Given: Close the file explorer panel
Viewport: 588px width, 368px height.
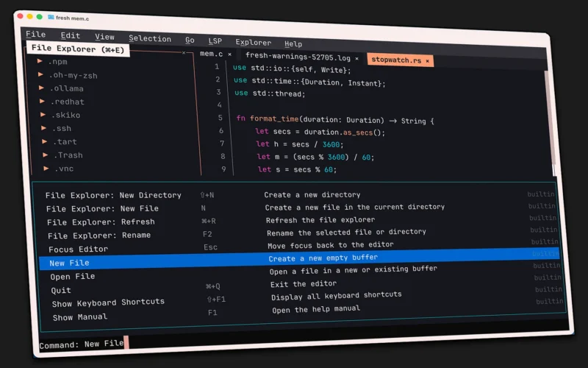Looking at the screenshot, I should 184,52.
